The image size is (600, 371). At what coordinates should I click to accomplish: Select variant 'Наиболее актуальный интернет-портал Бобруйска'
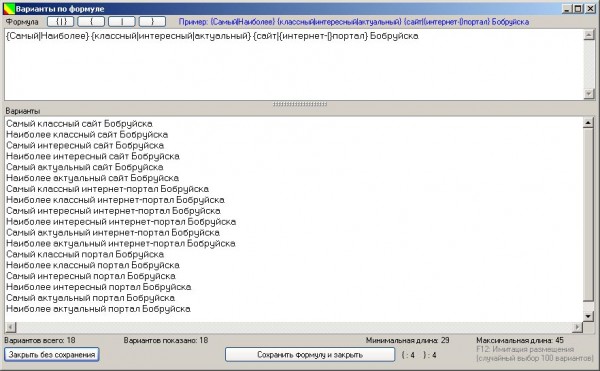point(121,244)
